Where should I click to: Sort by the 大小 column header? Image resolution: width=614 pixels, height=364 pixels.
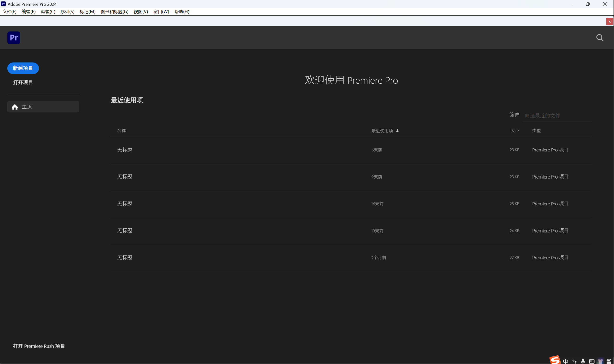(x=515, y=131)
